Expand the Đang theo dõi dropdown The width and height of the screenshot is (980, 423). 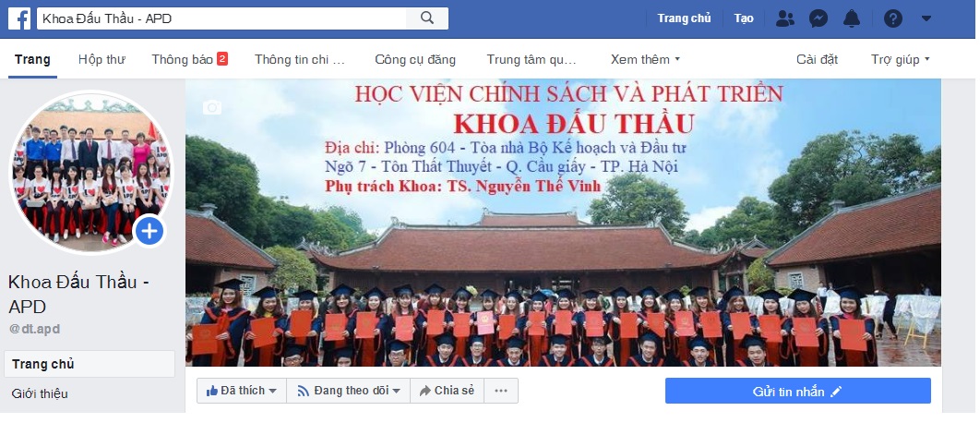tap(348, 391)
